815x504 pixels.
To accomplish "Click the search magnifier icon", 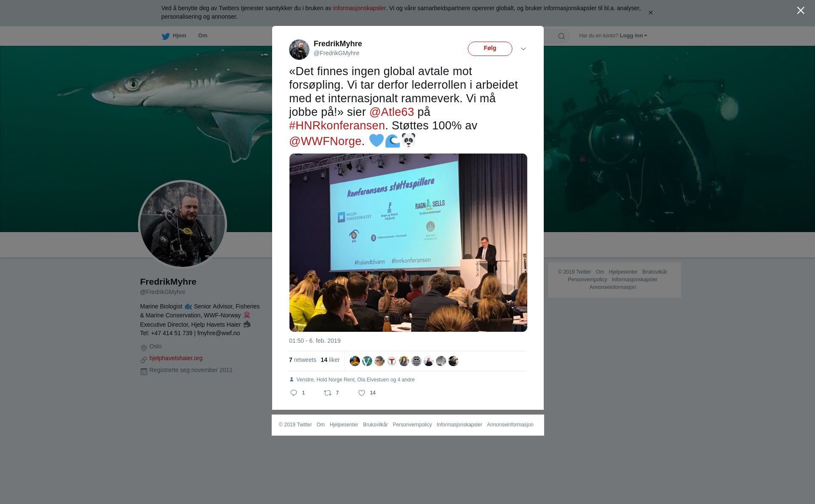I will [562, 36].
